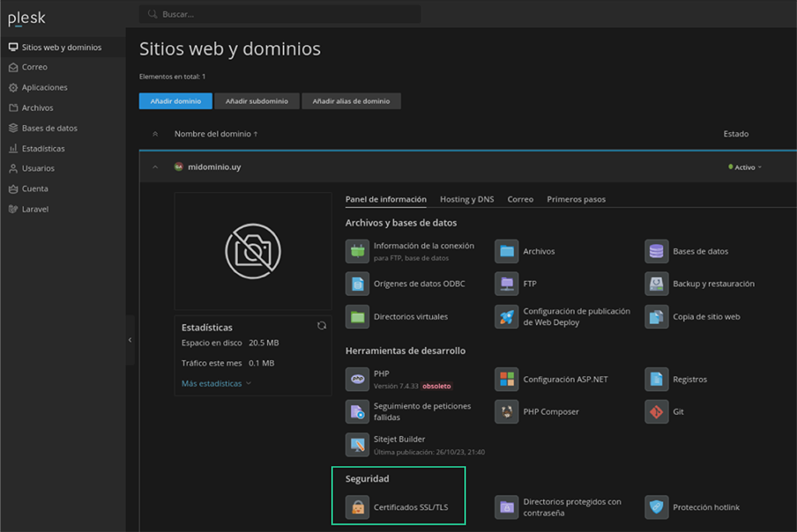Viewport: 797px width, 532px height.
Task: Open Laravel in the sidebar menu
Action: pyautogui.click(x=35, y=209)
